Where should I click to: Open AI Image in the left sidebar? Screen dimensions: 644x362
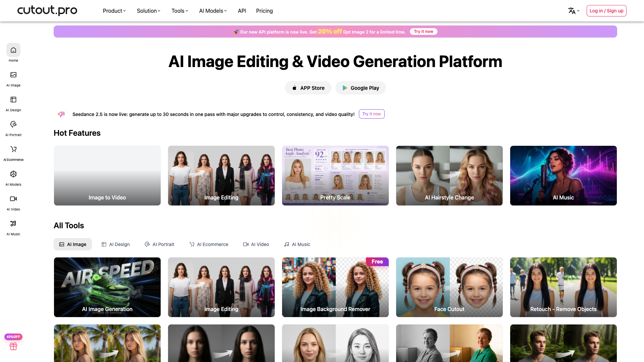(x=13, y=79)
